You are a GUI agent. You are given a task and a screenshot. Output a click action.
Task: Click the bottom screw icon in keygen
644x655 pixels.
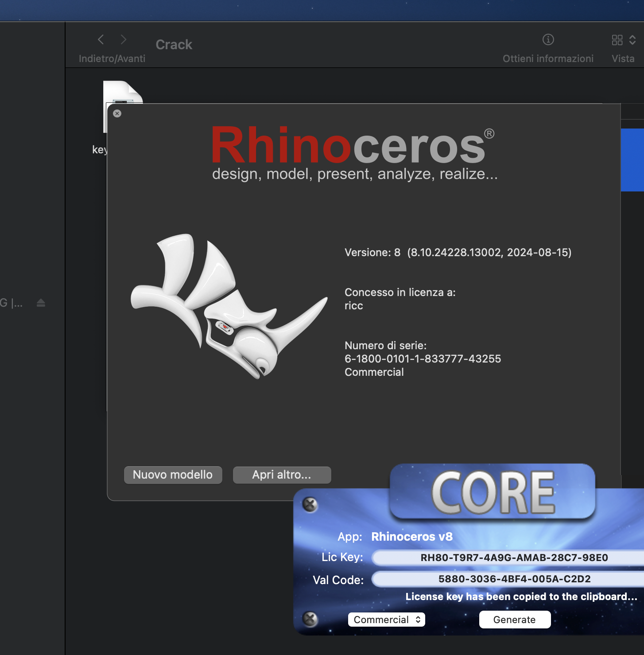click(x=310, y=619)
